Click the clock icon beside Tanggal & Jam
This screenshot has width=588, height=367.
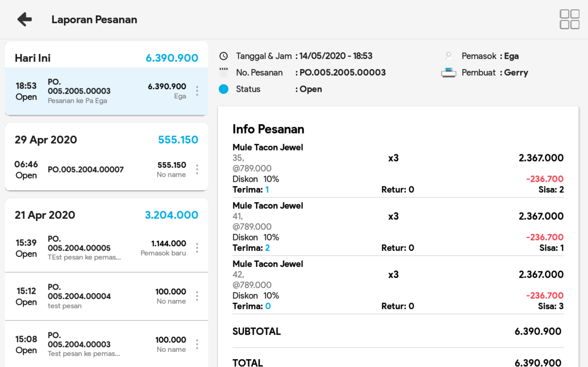(x=223, y=56)
